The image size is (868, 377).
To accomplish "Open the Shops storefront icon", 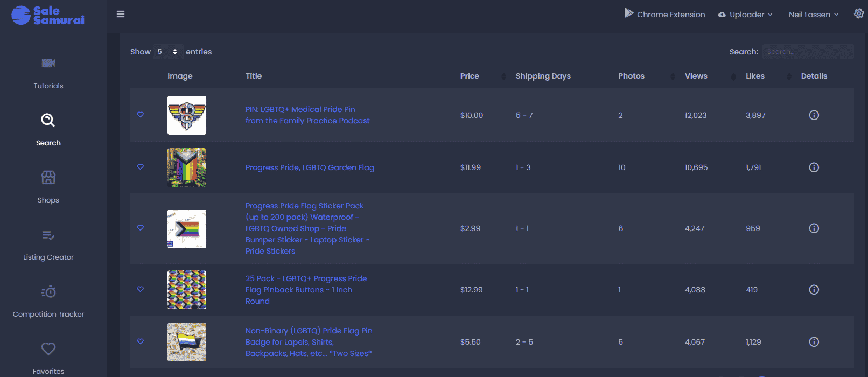I will tap(48, 177).
